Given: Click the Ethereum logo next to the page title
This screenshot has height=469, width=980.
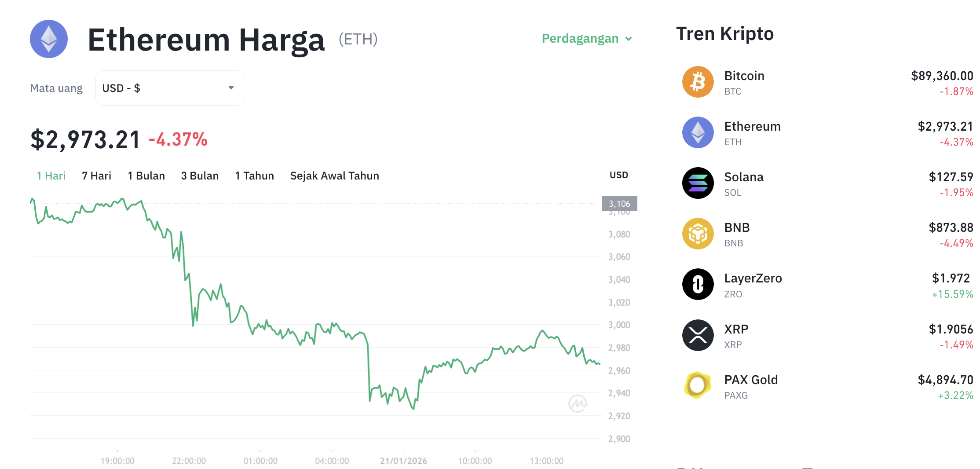Looking at the screenshot, I should tap(48, 39).
